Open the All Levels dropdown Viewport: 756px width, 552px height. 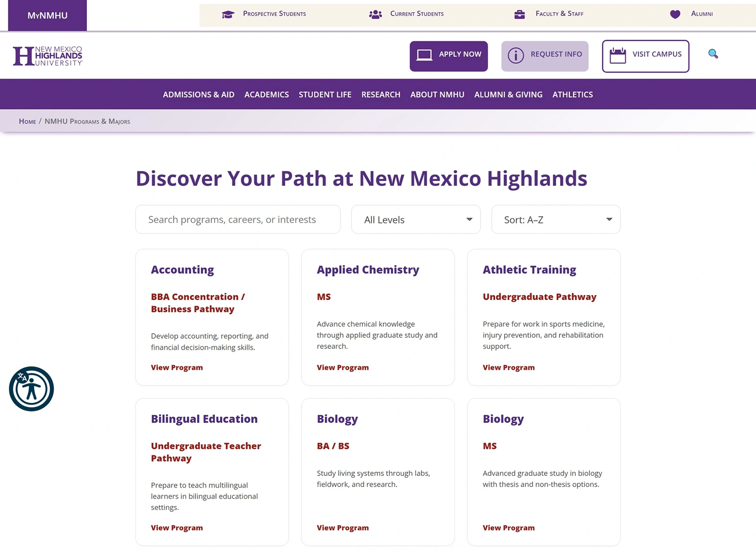(416, 219)
